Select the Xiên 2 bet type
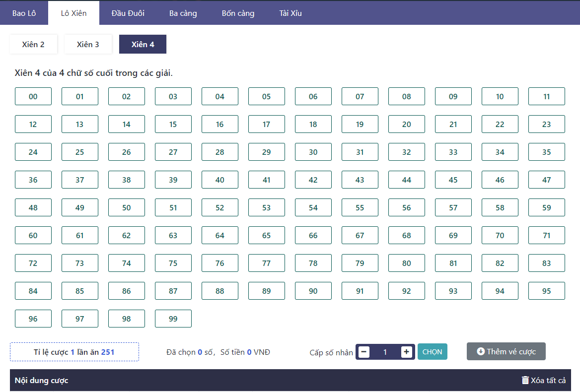The image size is (580, 392). [33, 44]
